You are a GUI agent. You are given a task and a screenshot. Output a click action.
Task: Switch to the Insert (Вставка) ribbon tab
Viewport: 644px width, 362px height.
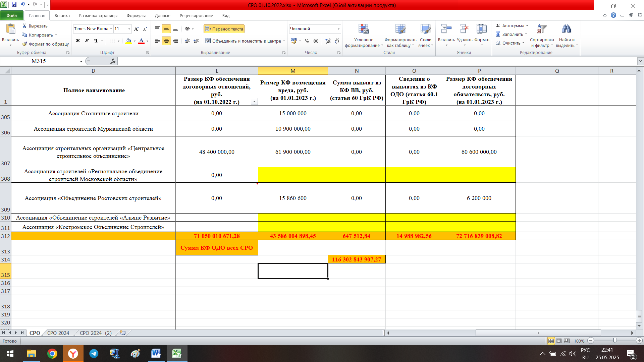[x=62, y=15]
